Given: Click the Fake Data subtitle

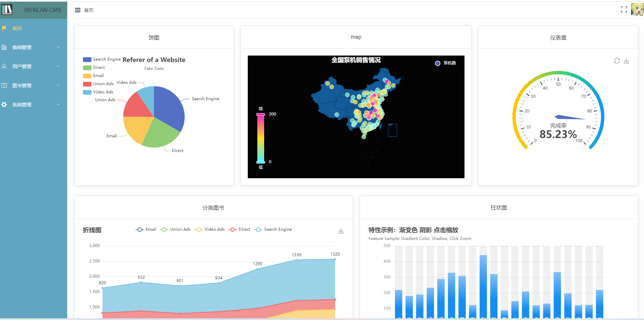Looking at the screenshot, I should (x=154, y=68).
